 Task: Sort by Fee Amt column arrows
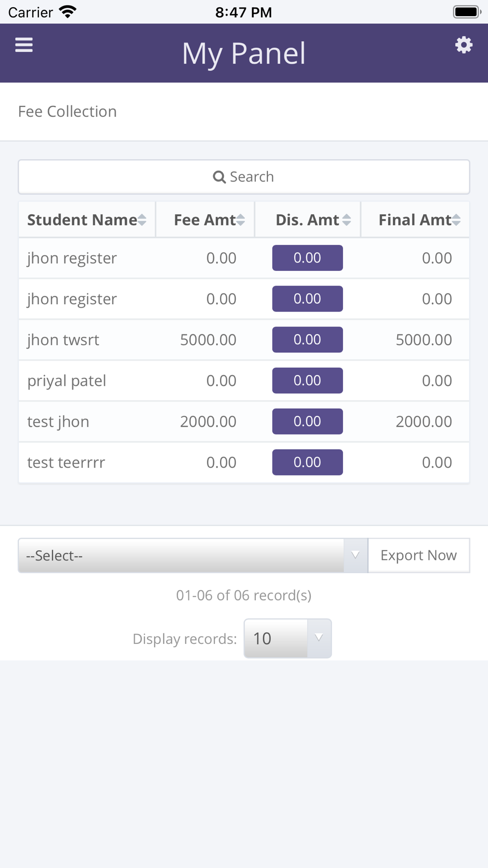pos(241,220)
